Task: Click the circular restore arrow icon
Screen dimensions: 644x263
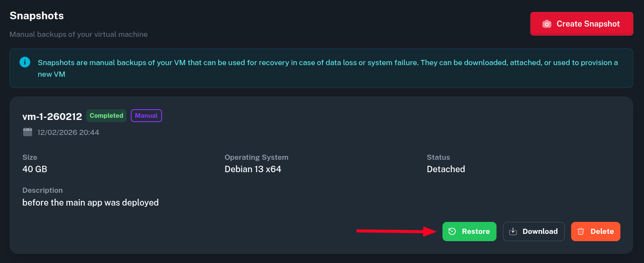Action: (x=452, y=231)
